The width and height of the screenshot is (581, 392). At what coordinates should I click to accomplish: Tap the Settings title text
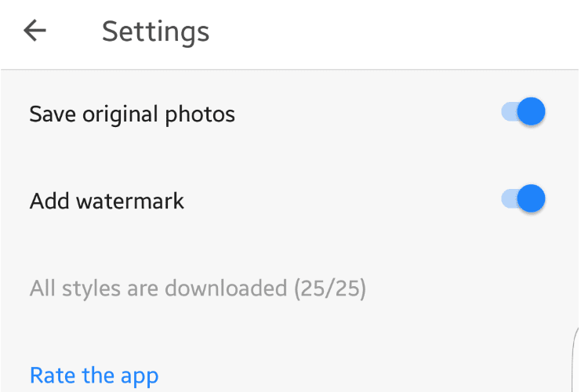[x=155, y=31]
